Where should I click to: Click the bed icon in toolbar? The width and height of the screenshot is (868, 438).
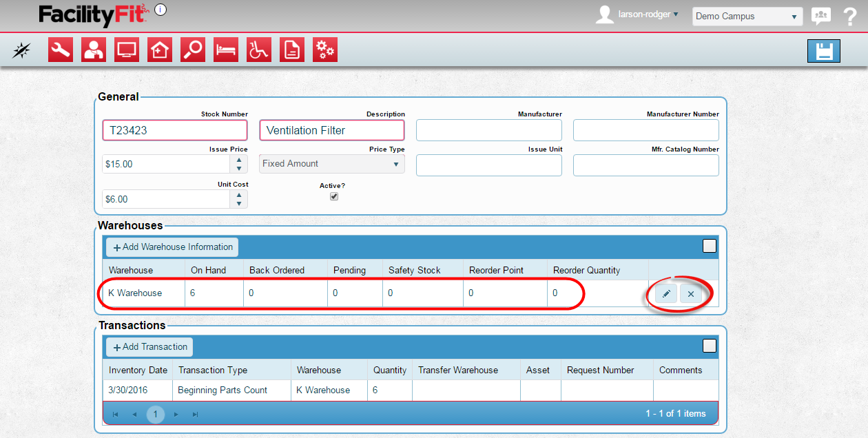(x=226, y=50)
